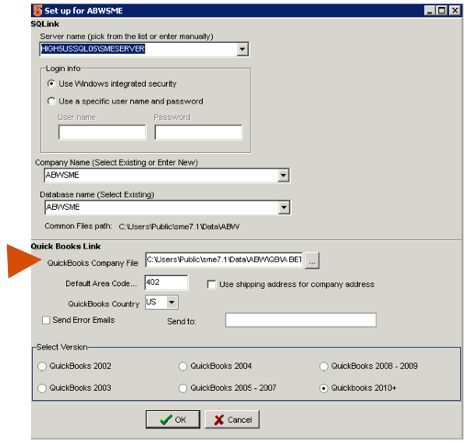
Task: Click the Send to email field
Action: [x=301, y=320]
